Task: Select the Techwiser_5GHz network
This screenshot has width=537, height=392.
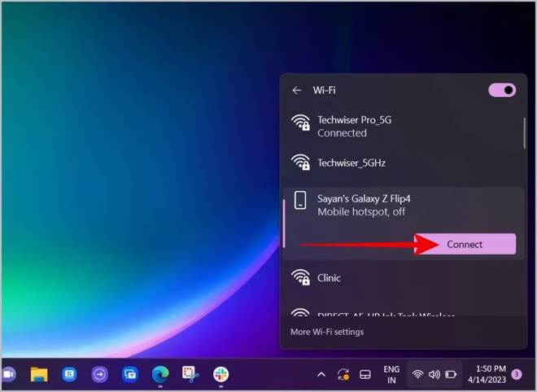Action: click(404, 163)
